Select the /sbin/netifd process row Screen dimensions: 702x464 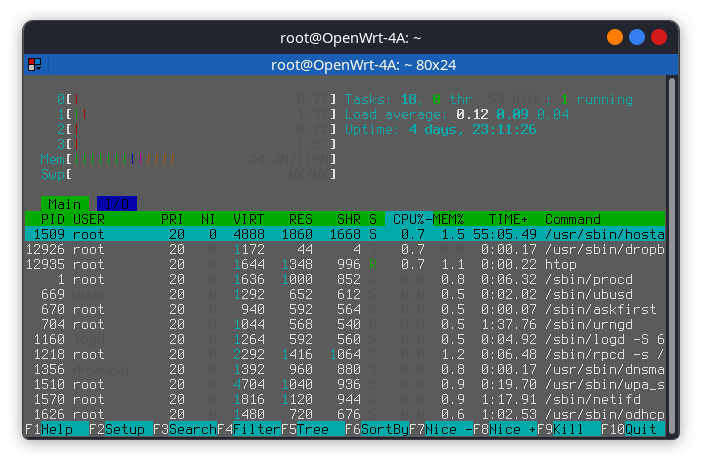(x=345, y=399)
